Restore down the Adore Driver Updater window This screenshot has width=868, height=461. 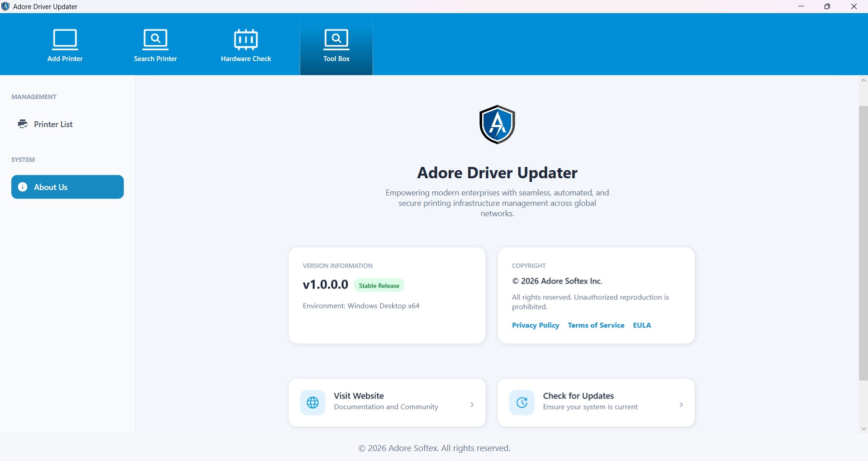[827, 6]
